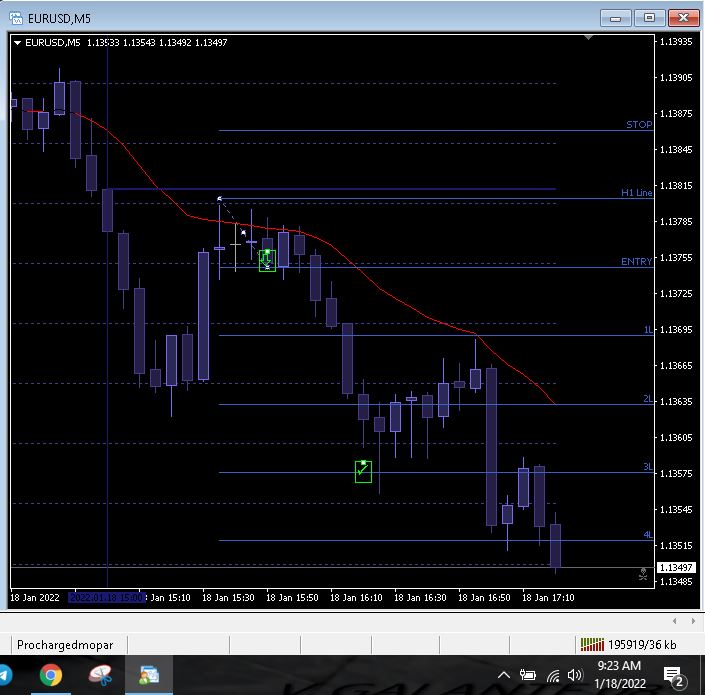Select the trendline start anchor point
705x695 pixels.
click(x=219, y=199)
